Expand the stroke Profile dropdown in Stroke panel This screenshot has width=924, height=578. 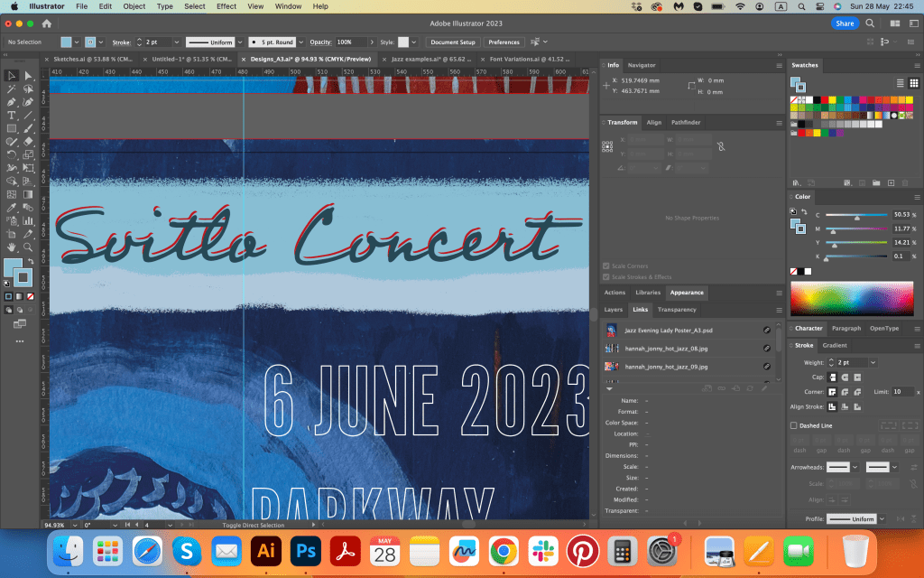(x=883, y=519)
